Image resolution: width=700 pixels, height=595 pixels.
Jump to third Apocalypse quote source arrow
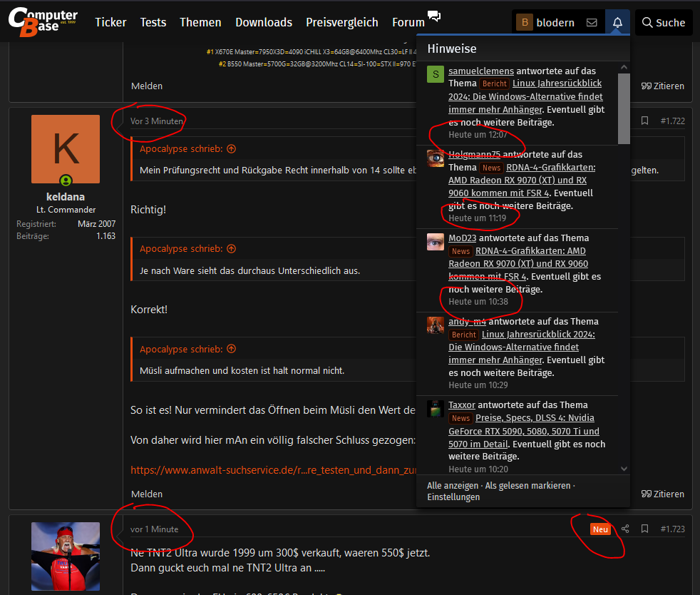[x=231, y=349]
